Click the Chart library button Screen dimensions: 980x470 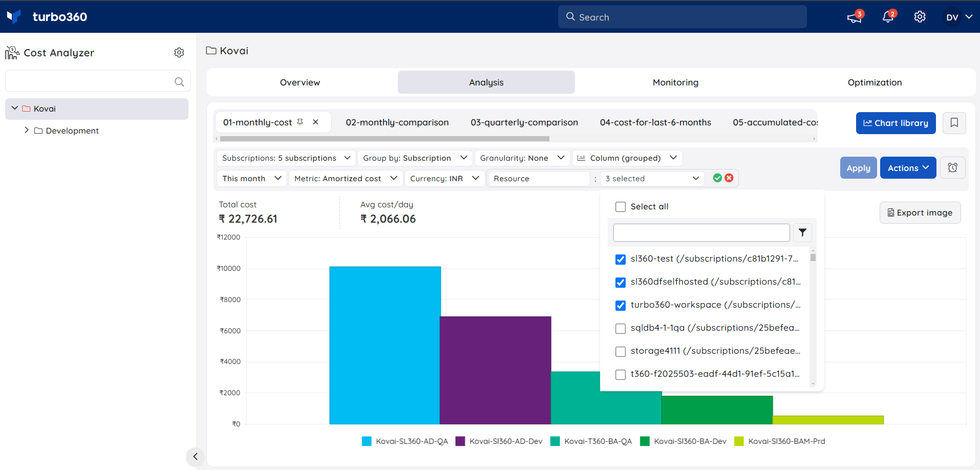896,123
